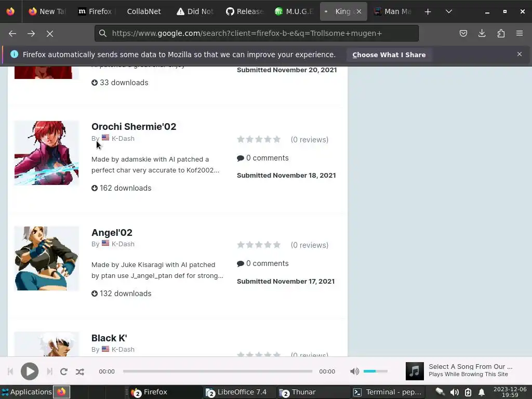Click the star rating for Orochi Shermie'02
532x399 pixels.
pyautogui.click(x=259, y=139)
